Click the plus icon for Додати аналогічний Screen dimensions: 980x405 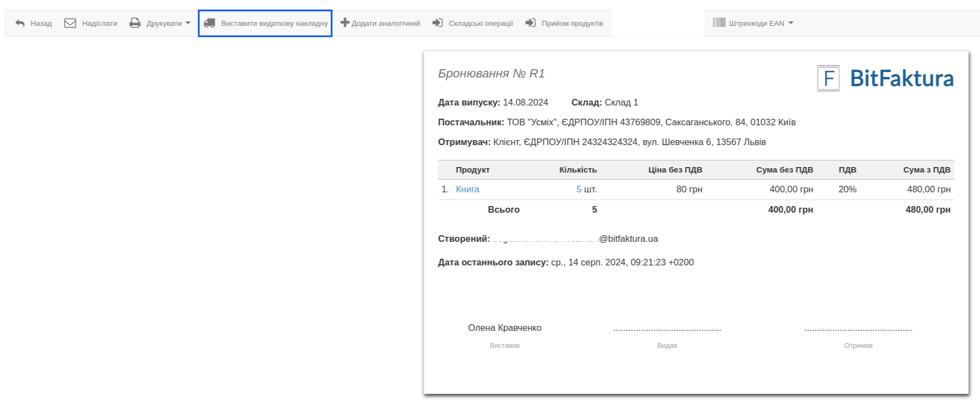coord(345,23)
